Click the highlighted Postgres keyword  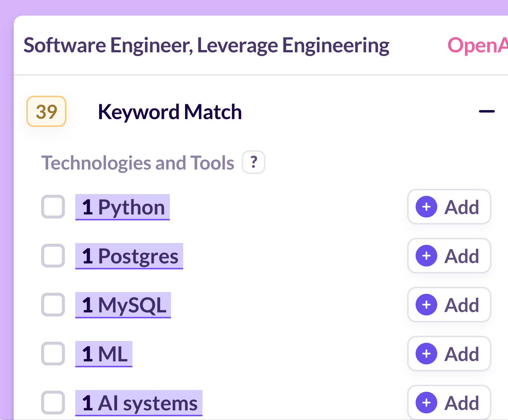tap(129, 256)
